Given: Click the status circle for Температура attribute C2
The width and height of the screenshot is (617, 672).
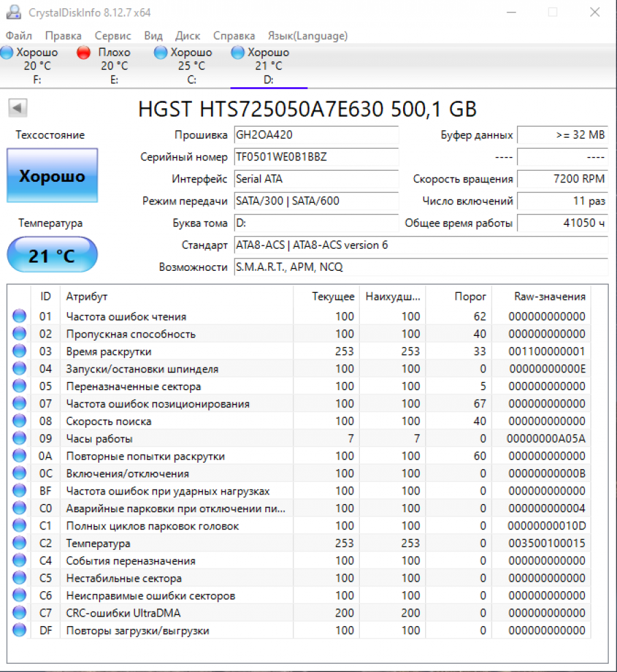Looking at the screenshot, I should 19,543.
